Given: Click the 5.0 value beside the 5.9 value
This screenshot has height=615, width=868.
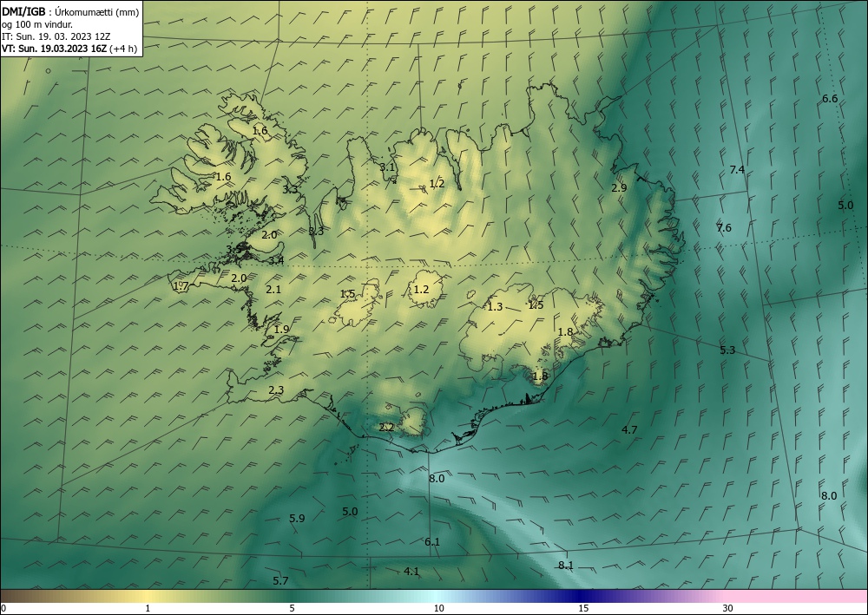Looking at the screenshot, I should 350,512.
